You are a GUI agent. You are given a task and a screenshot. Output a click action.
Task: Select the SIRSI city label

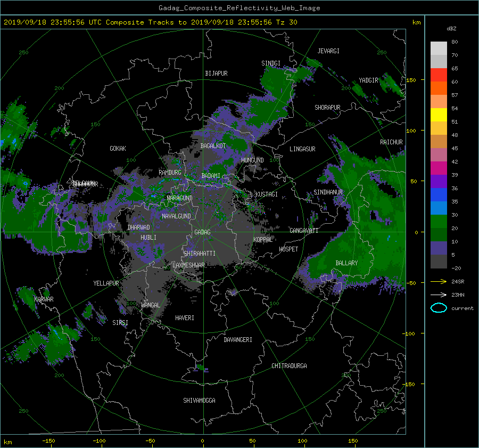click(120, 323)
